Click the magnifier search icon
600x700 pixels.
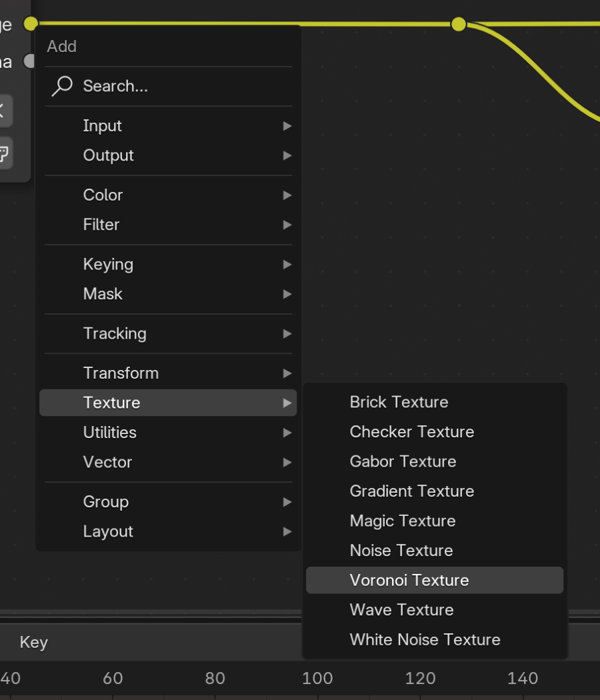point(62,86)
